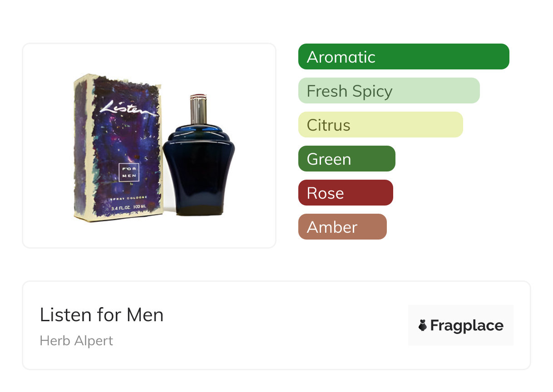Click the Spray Cologne text on box

coord(128,199)
